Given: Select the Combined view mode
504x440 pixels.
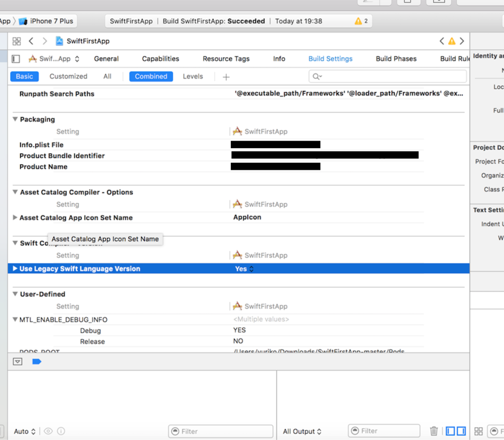Looking at the screenshot, I should click(151, 76).
